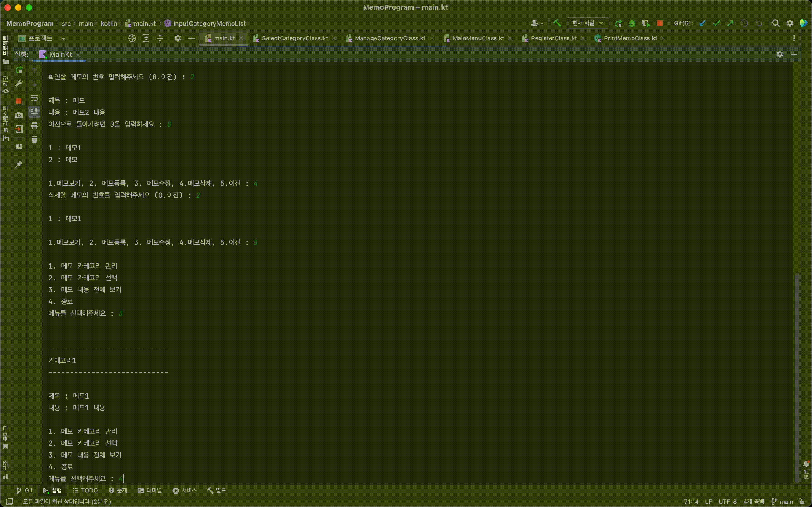Viewport: 812px width, 507px height.
Task: Pin the run tool window
Action: [x=19, y=164]
